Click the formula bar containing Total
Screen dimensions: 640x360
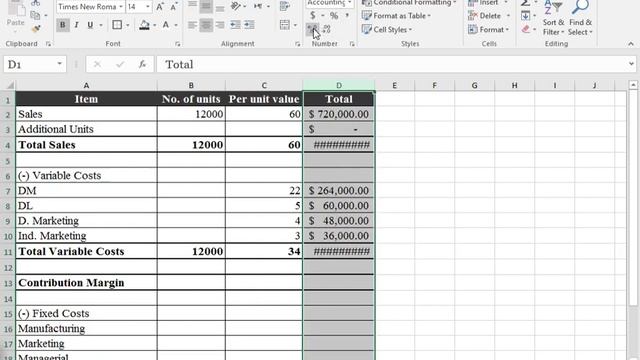pyautogui.click(x=392, y=64)
